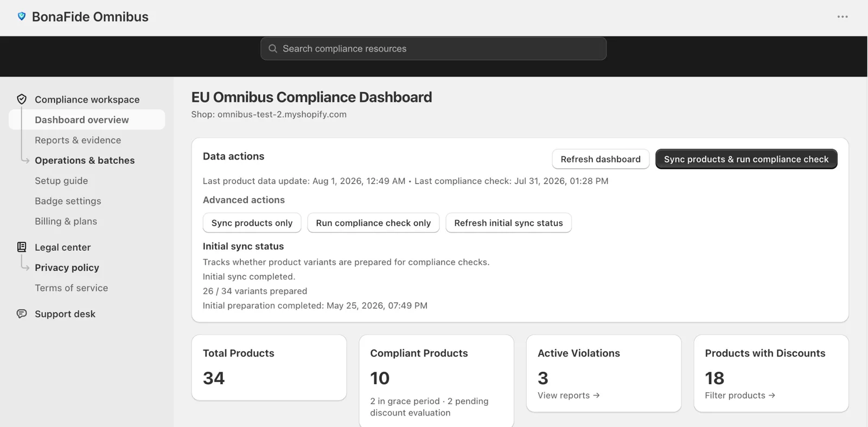Click the shop omnibus-test-2.myshopify.com text

tap(269, 114)
